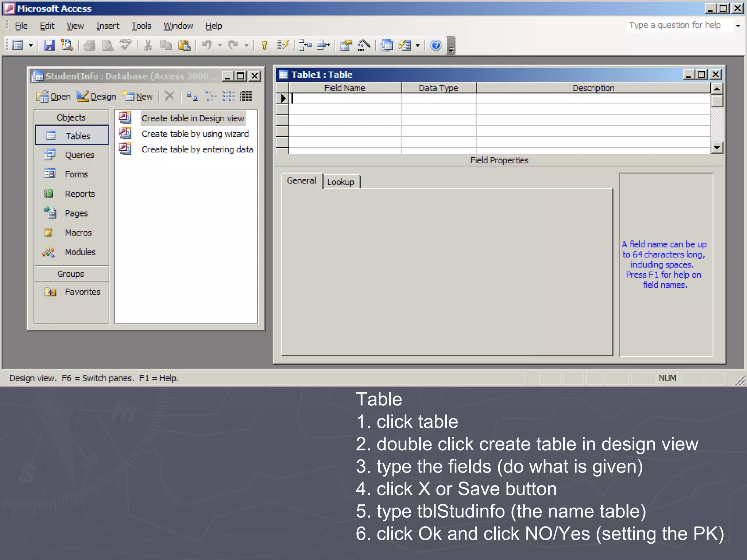Click the Redo arrow icon
Image resolution: width=747 pixels, height=560 pixels.
[x=233, y=45]
